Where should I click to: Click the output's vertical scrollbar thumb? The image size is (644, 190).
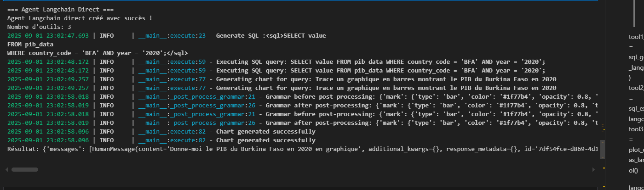(x=602, y=149)
